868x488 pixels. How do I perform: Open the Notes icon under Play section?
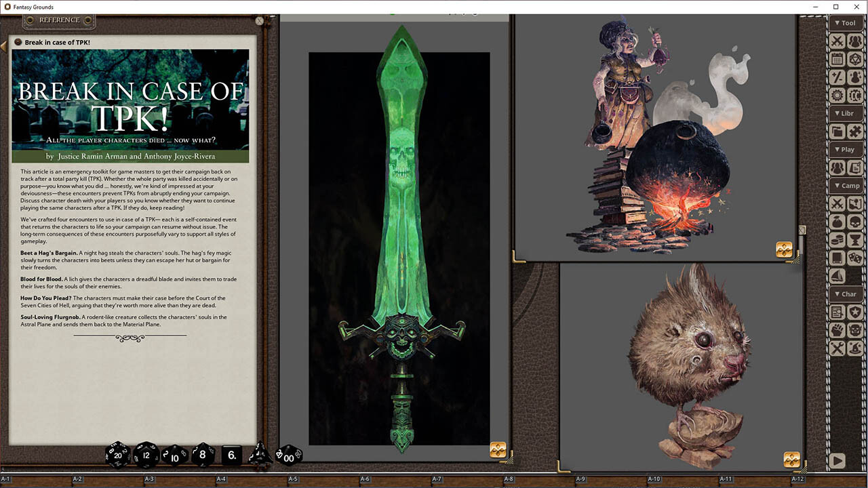[x=855, y=167]
